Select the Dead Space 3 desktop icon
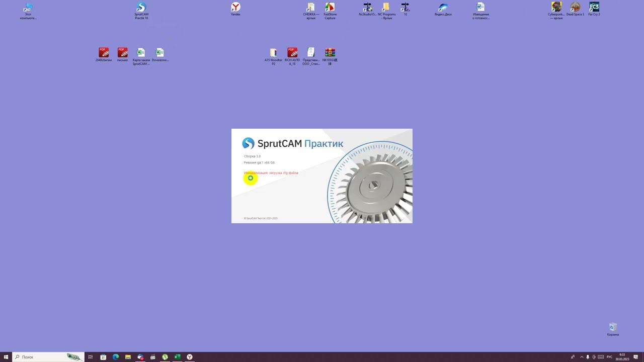The width and height of the screenshot is (644, 362). pos(575,9)
